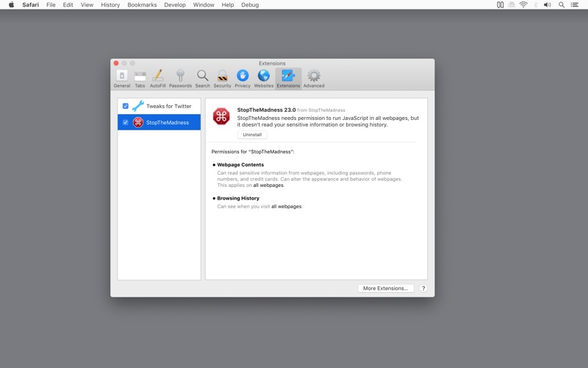Open the Advanced preferences pane
Viewport: 588px width, 368px height.
(314, 79)
